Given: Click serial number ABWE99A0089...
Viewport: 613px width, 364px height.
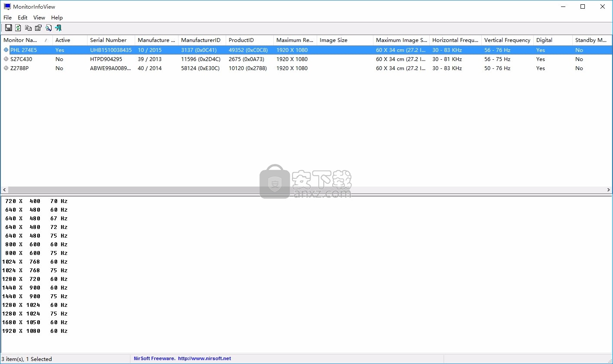Looking at the screenshot, I should (110, 68).
